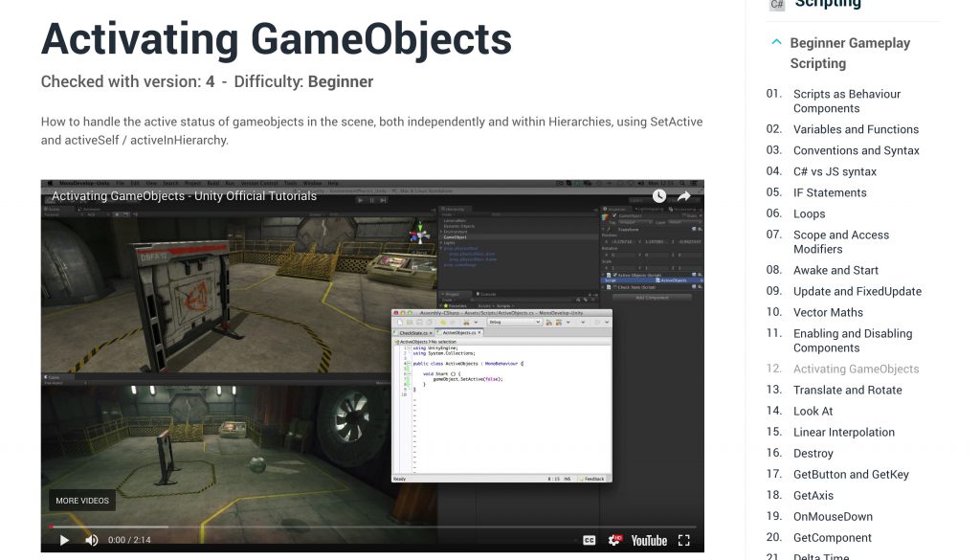The width and height of the screenshot is (980, 560).
Task: Open Enabling and Disabling Components lesson
Action: 853,341
